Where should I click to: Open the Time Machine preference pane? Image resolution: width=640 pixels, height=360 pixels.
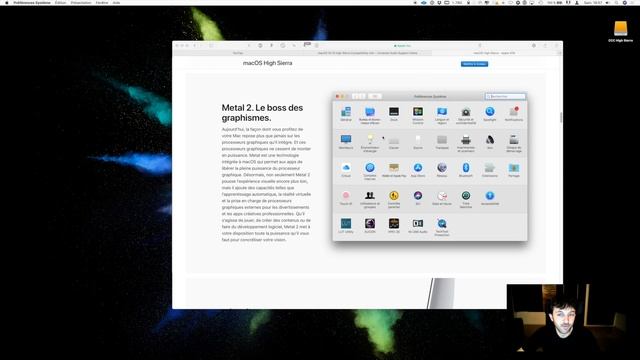pos(466,199)
